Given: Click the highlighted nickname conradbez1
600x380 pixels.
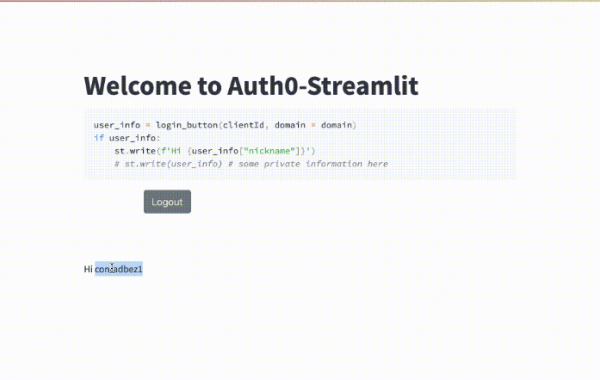Looking at the screenshot, I should point(119,269).
